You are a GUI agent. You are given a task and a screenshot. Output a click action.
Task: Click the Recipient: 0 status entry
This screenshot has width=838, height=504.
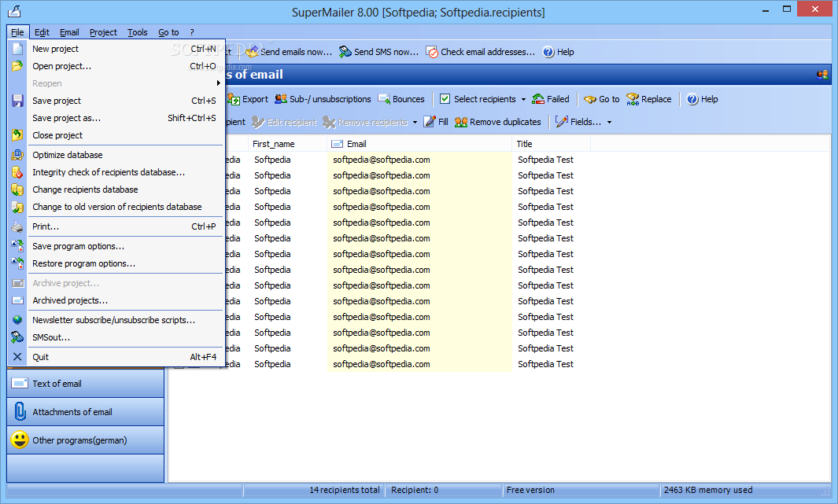415,490
